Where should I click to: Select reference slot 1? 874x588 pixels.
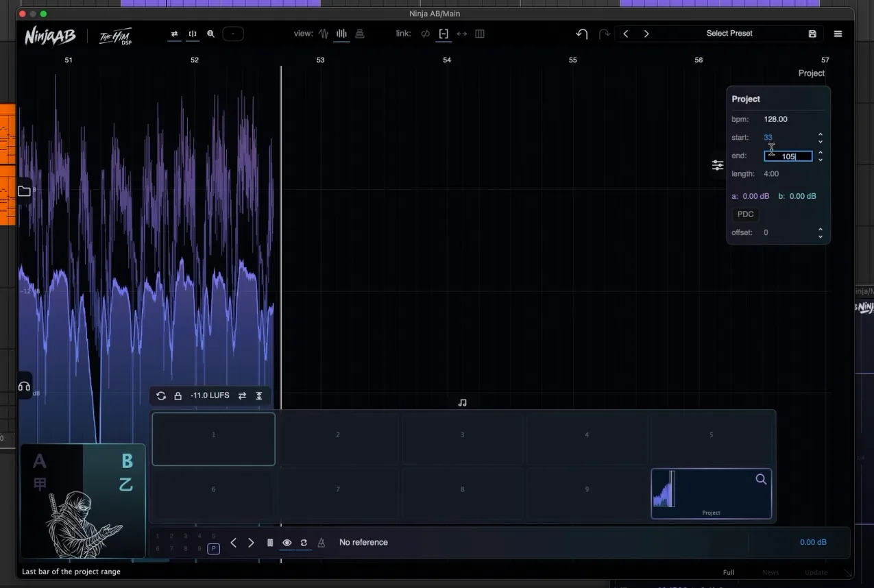(x=213, y=439)
